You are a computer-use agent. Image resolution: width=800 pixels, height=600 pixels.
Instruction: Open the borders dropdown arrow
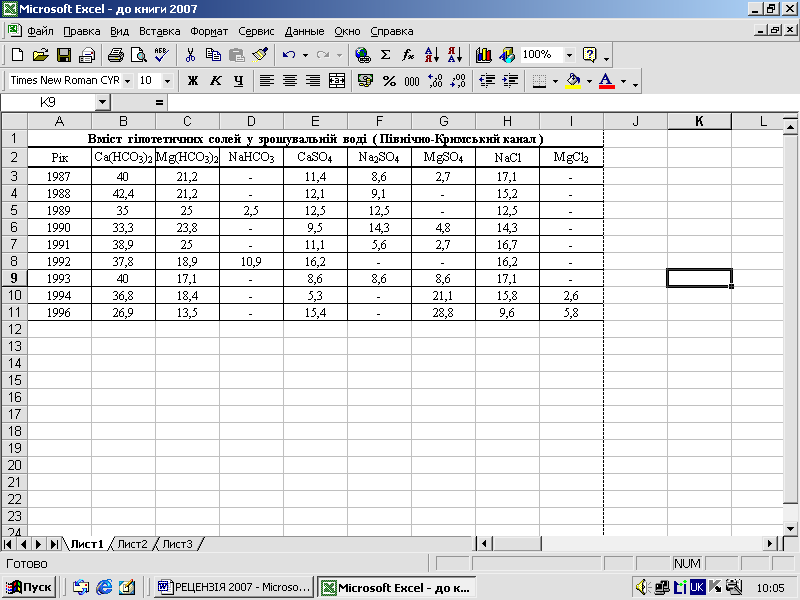[x=555, y=81]
